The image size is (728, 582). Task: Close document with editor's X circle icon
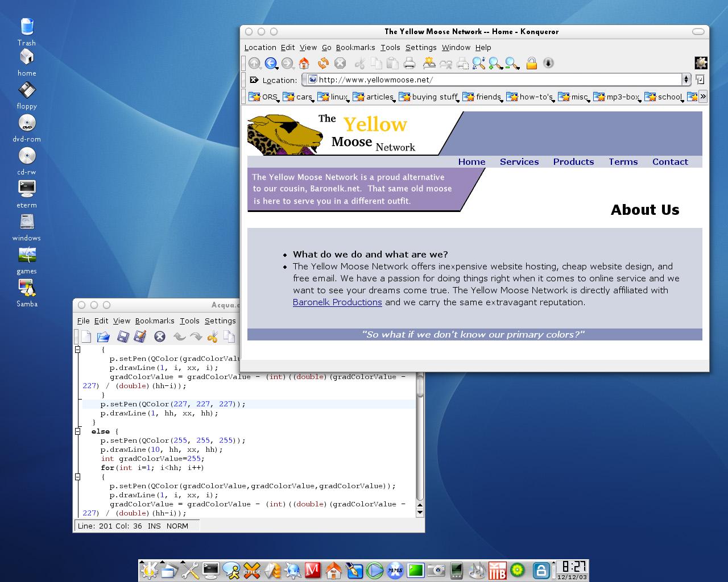[160, 336]
